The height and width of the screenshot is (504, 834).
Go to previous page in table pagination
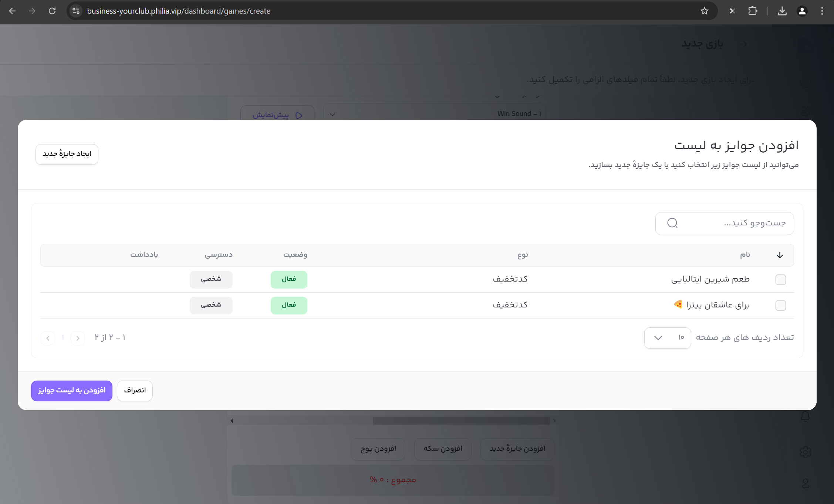[x=78, y=338]
